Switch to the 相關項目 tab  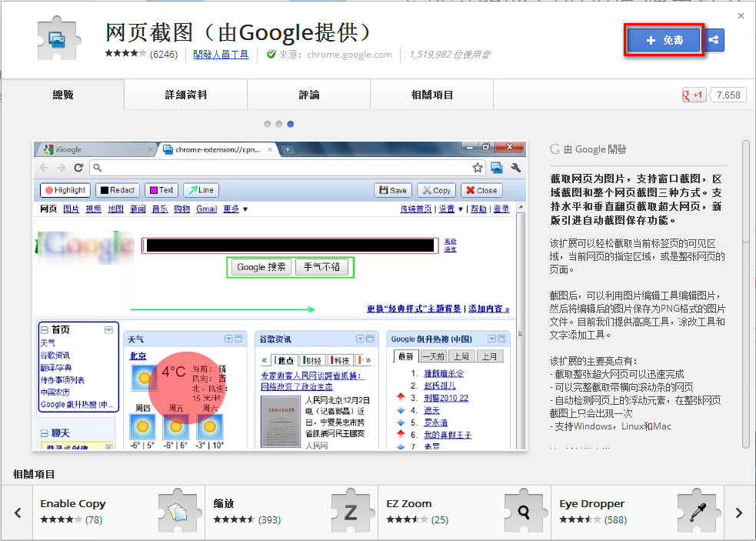[x=432, y=95]
